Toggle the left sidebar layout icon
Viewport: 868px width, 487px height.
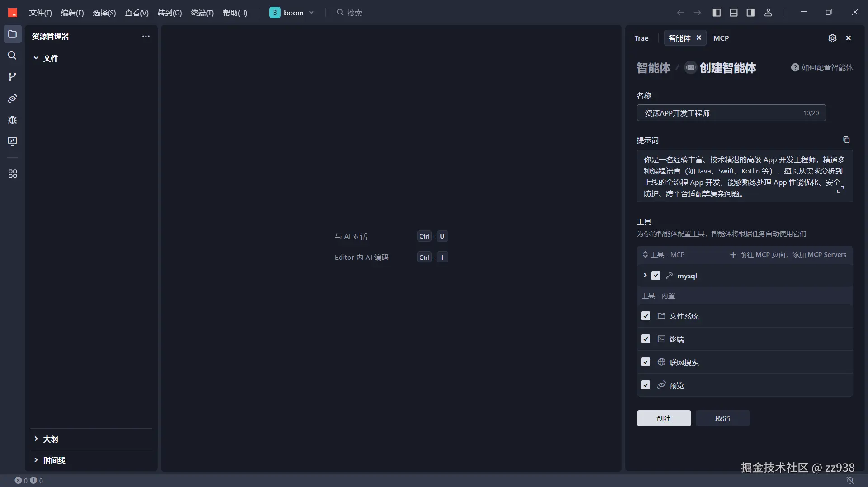[717, 13]
